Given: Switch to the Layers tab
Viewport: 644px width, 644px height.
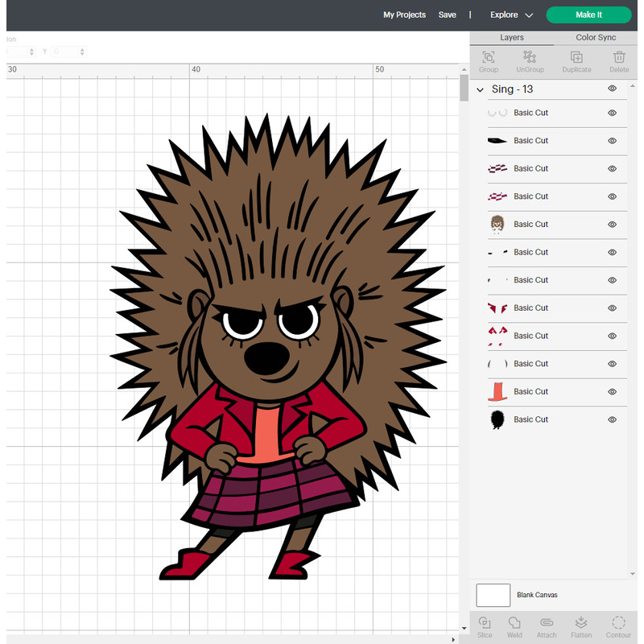Looking at the screenshot, I should tap(512, 38).
